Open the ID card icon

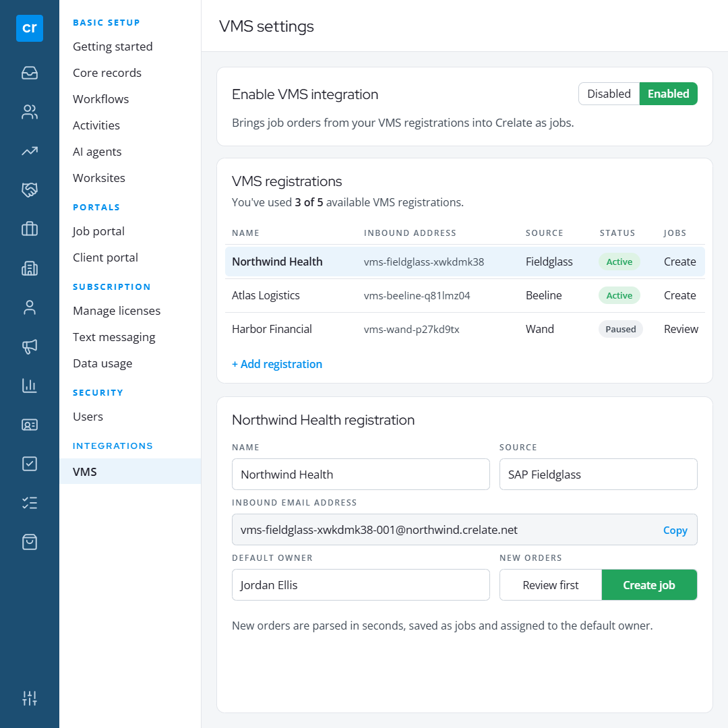29,425
